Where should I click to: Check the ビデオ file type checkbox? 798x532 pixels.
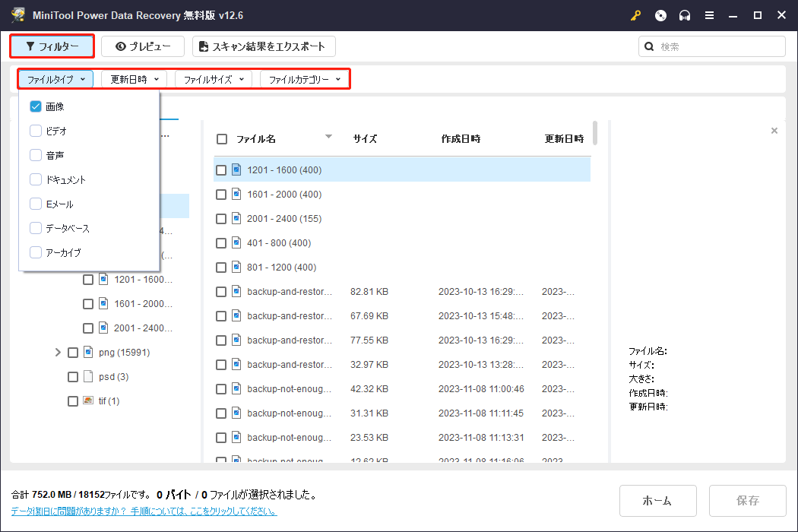coord(36,131)
